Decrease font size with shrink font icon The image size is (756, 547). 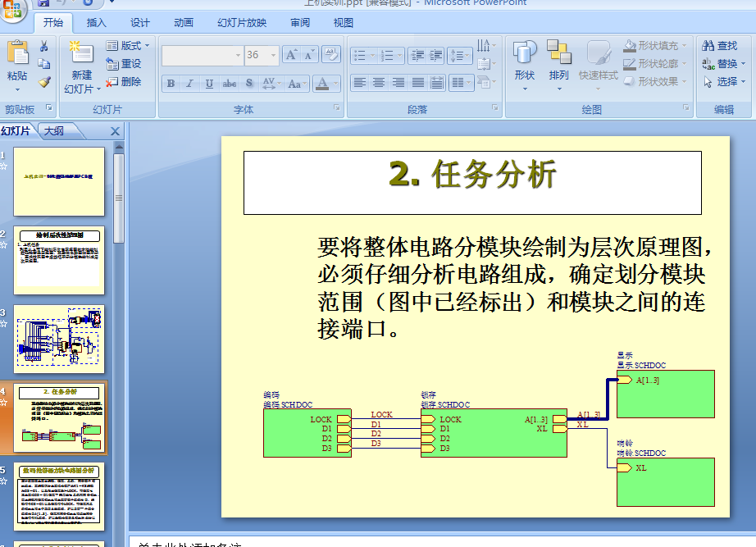[x=309, y=55]
